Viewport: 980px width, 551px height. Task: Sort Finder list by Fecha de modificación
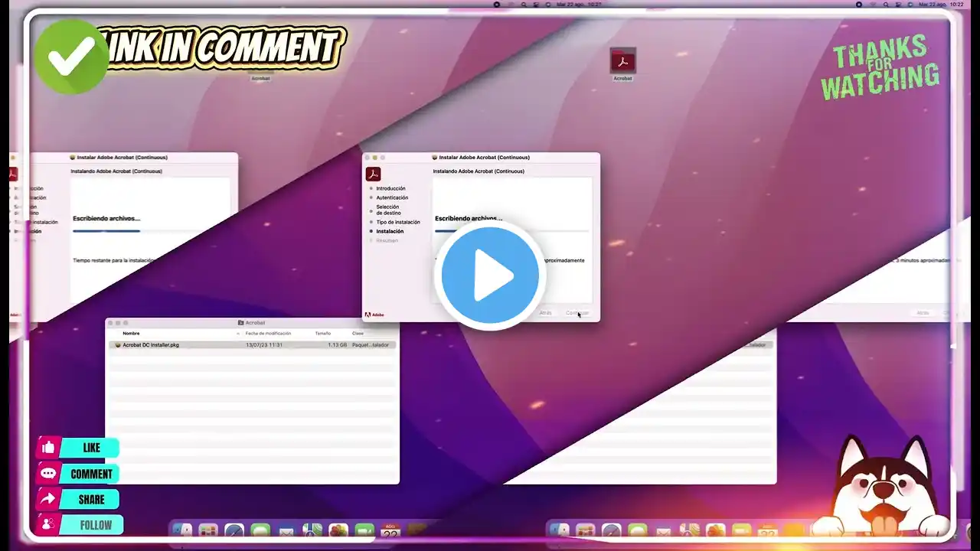(267, 334)
